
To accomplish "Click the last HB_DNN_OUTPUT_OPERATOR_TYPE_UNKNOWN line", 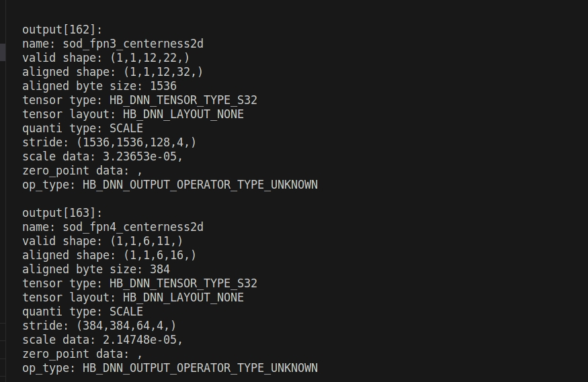I will [200, 368].
